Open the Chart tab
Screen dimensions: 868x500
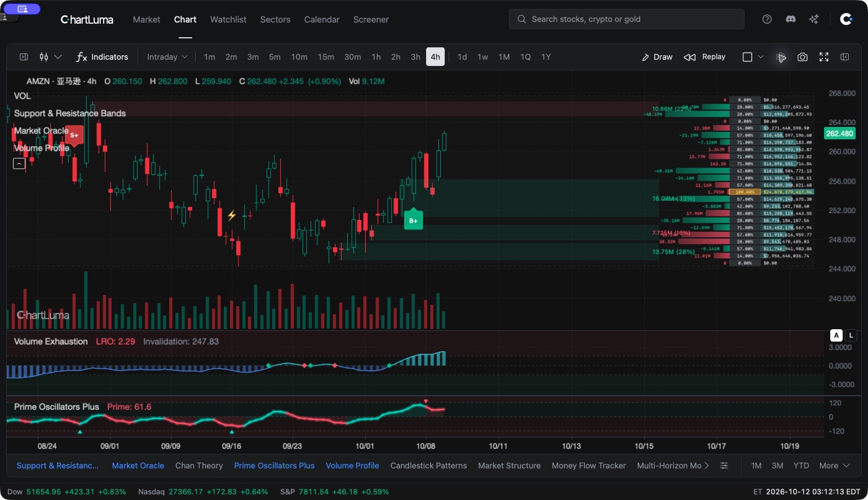coord(185,19)
